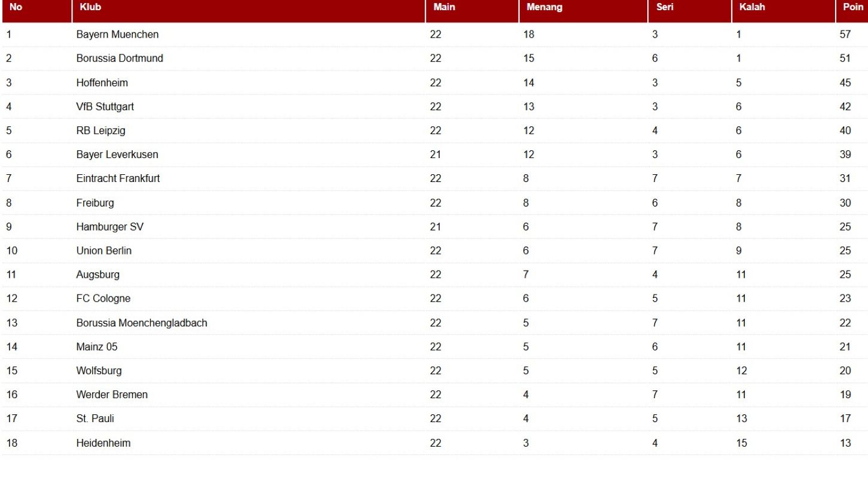Click the St. Pauli club entry
The image size is (868, 479).
[95, 419]
